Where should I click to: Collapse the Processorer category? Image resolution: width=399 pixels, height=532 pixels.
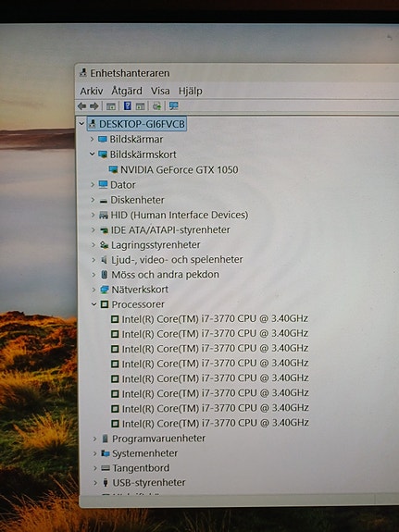(94, 304)
